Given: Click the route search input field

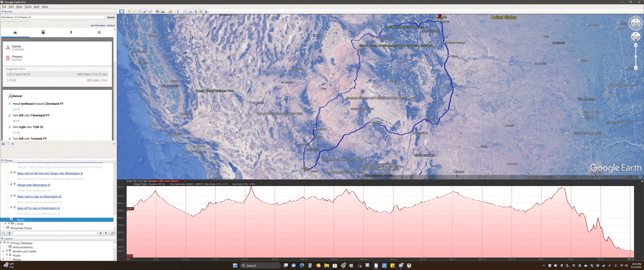Looking at the screenshot, I should [x=53, y=17].
